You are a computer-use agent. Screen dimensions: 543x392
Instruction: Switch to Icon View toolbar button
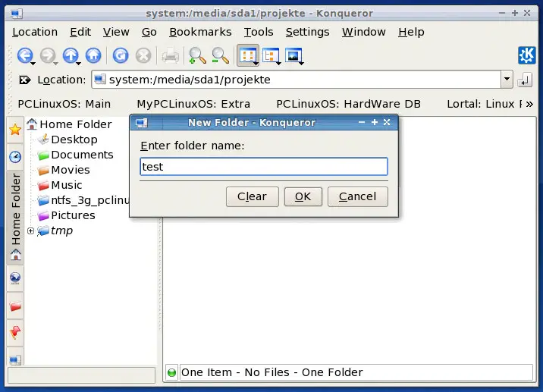247,55
